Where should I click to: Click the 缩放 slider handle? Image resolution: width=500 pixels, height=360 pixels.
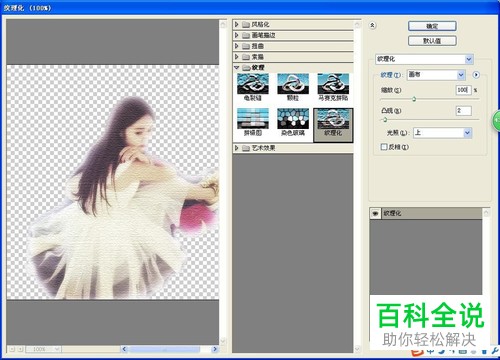tap(414, 99)
